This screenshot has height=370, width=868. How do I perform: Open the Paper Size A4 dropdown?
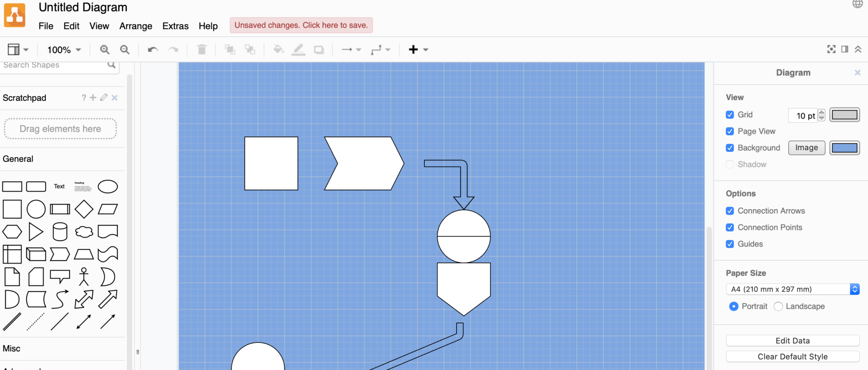(x=793, y=289)
